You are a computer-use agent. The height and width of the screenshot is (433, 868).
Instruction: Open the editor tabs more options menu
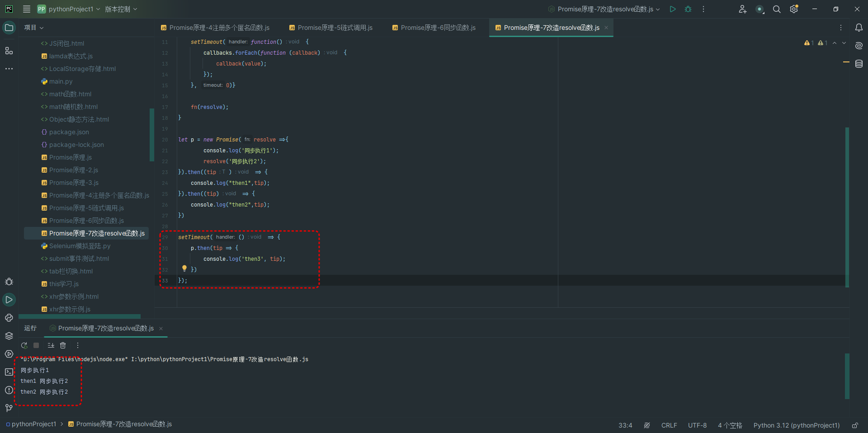click(x=841, y=28)
